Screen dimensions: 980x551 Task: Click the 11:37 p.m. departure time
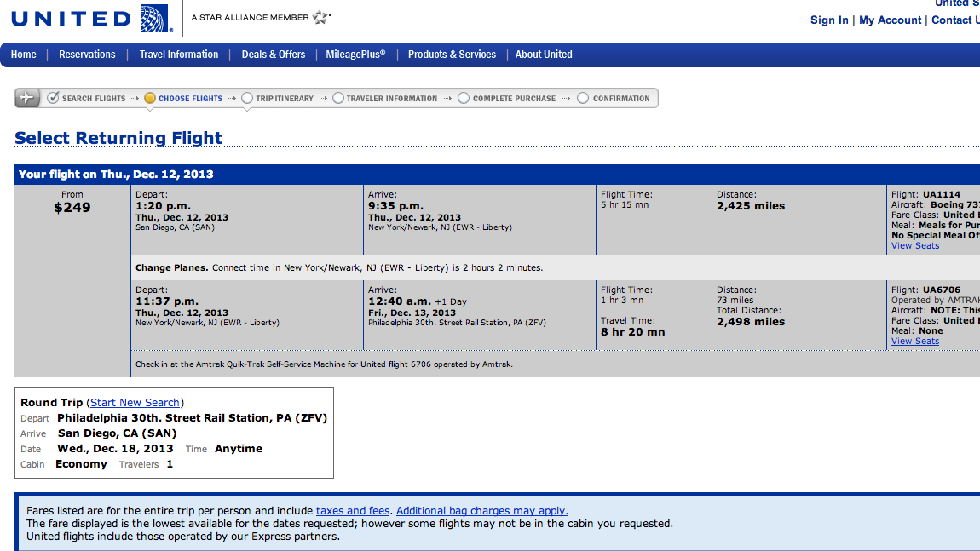click(167, 301)
